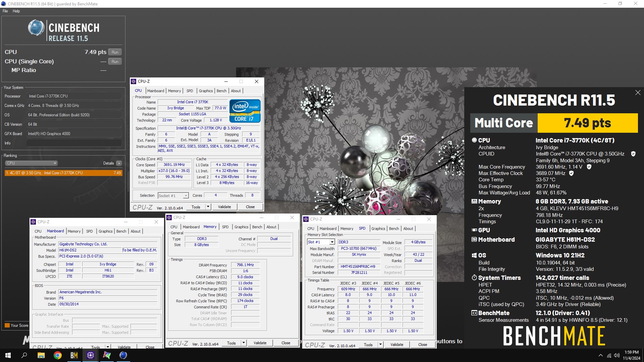Open File Explorer from taskbar

click(41, 355)
